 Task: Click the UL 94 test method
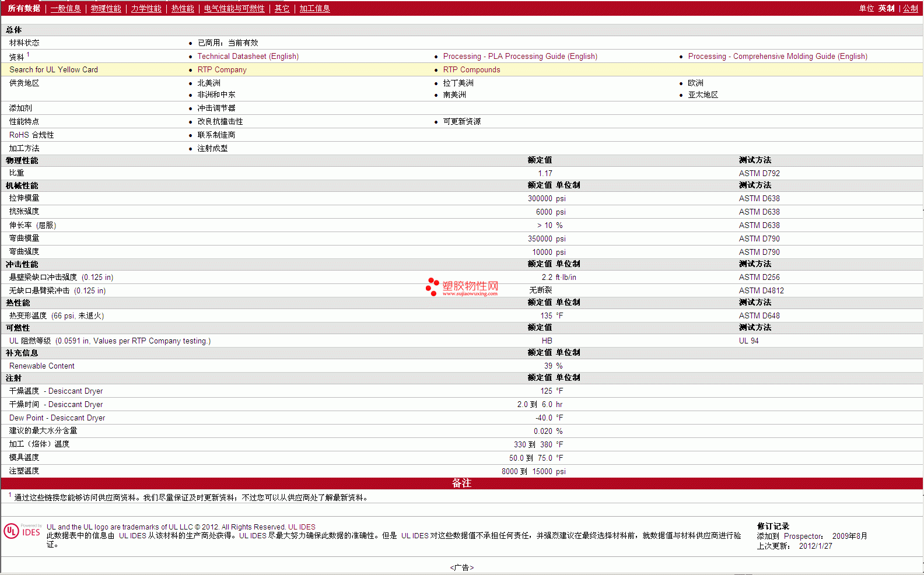[748, 341]
